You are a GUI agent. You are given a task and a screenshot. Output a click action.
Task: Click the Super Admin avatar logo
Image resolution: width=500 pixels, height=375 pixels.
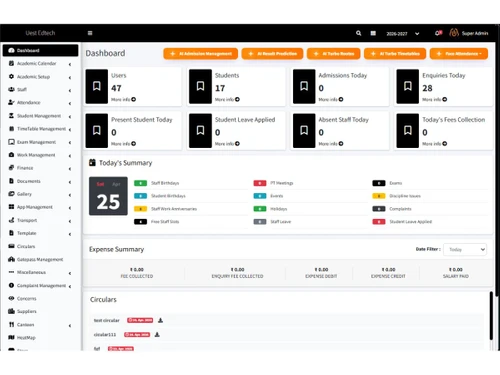(x=454, y=33)
